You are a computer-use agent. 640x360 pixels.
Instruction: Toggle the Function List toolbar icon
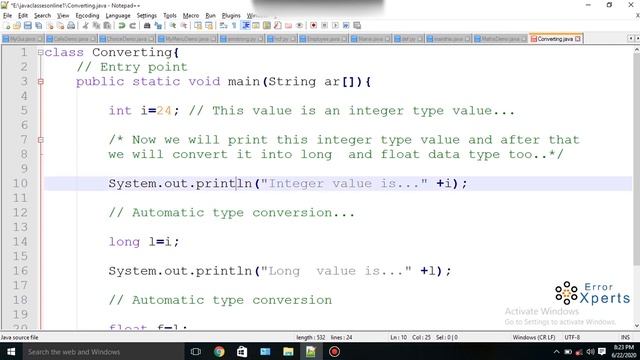coord(277,25)
